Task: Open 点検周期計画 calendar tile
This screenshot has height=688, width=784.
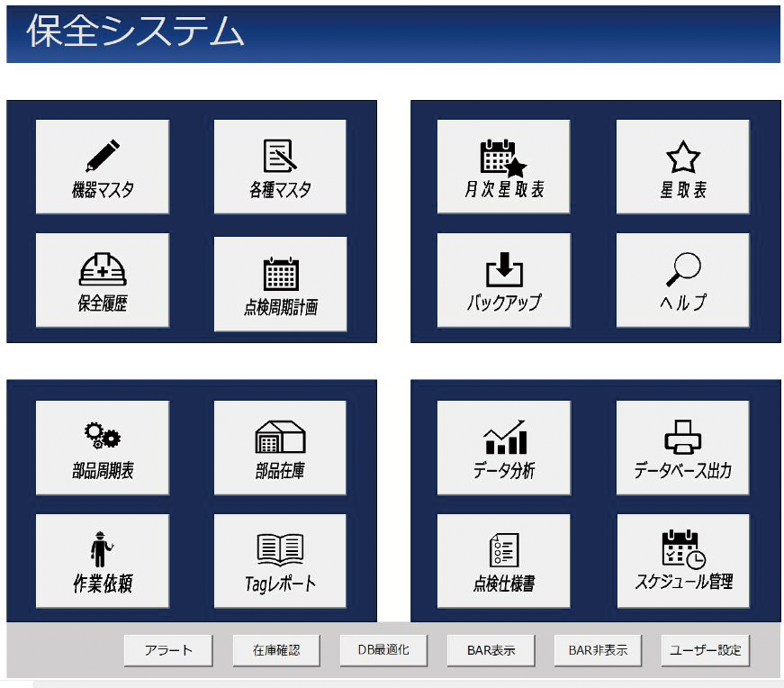Action: [280, 284]
